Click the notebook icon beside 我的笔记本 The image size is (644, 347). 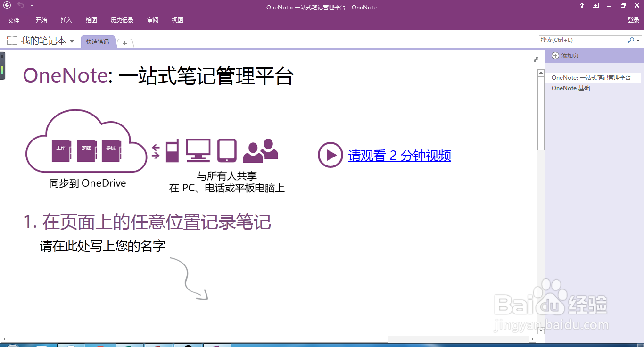point(12,41)
